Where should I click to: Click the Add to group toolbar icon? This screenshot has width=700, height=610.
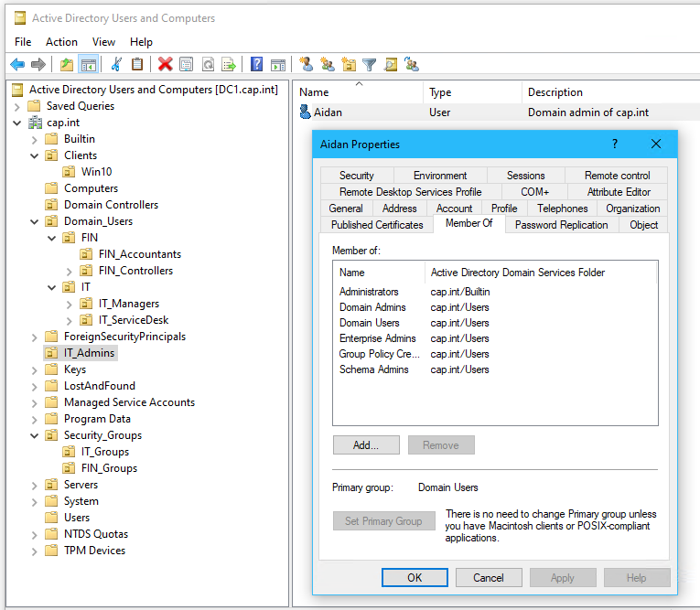pyautogui.click(x=412, y=65)
